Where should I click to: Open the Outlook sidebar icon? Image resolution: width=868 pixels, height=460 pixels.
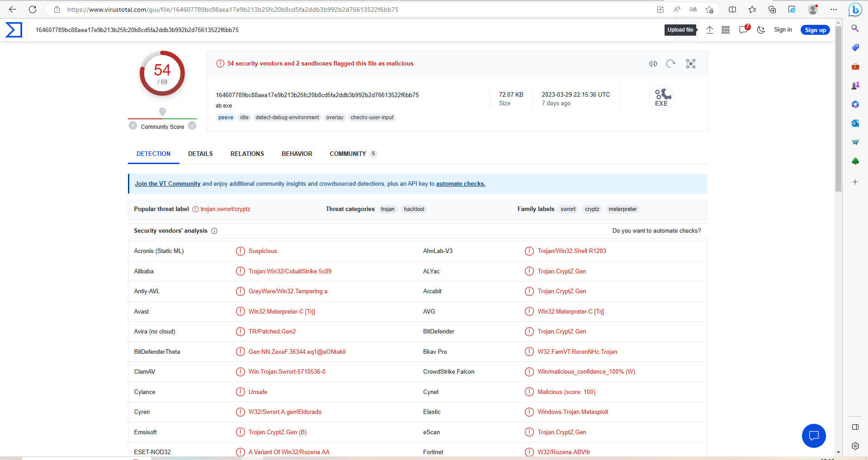click(855, 123)
